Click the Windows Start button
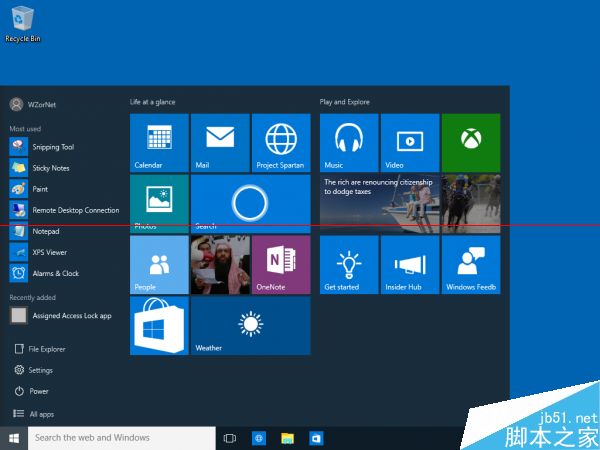The height and width of the screenshot is (450, 600). click(14, 438)
